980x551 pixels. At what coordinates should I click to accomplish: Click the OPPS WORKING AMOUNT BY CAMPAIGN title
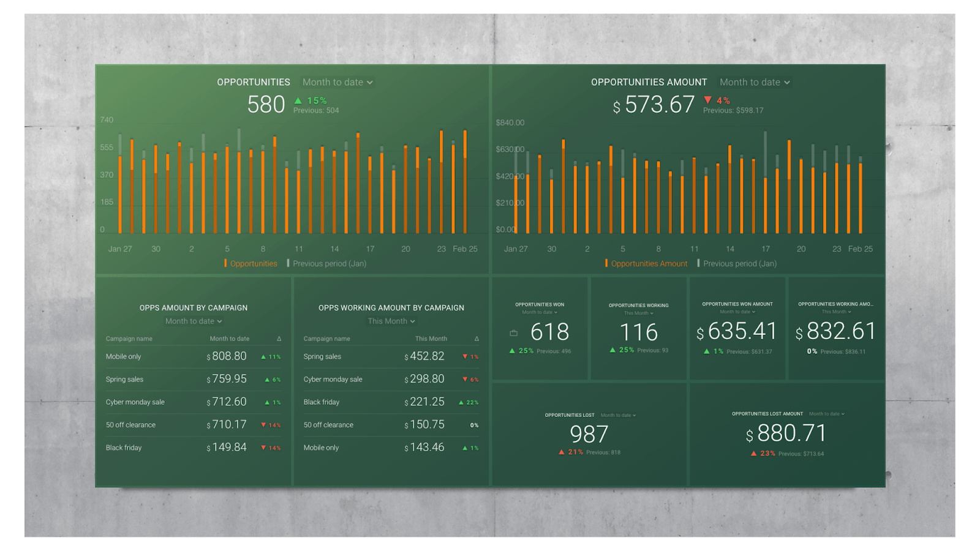point(391,308)
